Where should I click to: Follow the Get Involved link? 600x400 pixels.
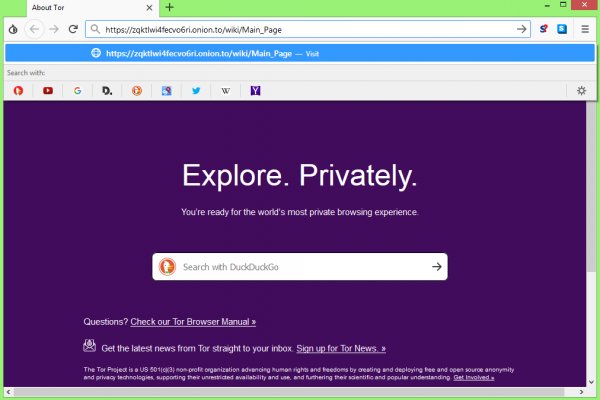[473, 378]
